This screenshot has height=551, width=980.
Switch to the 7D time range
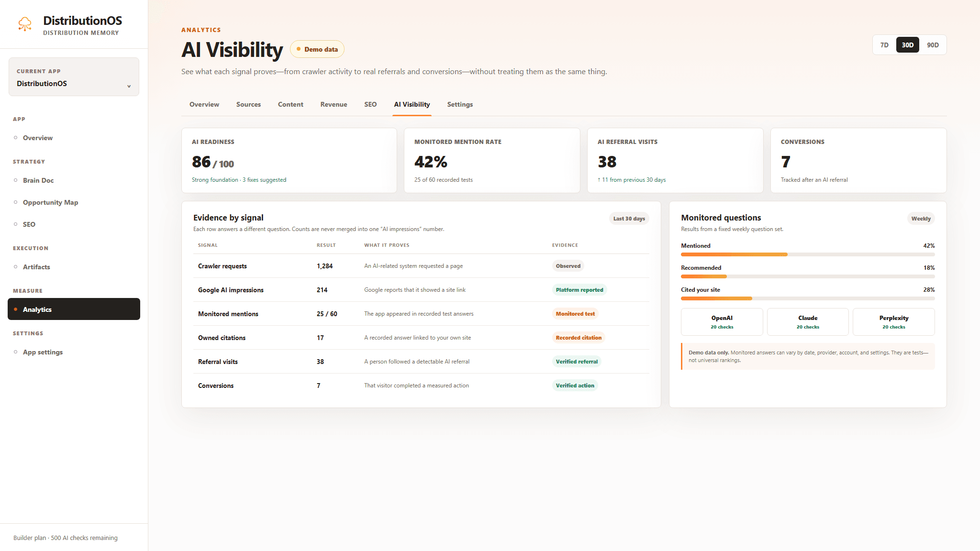pyautogui.click(x=884, y=45)
